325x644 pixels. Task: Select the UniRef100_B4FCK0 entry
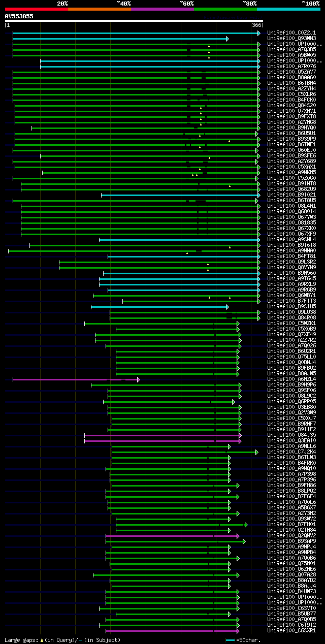tap(291, 100)
